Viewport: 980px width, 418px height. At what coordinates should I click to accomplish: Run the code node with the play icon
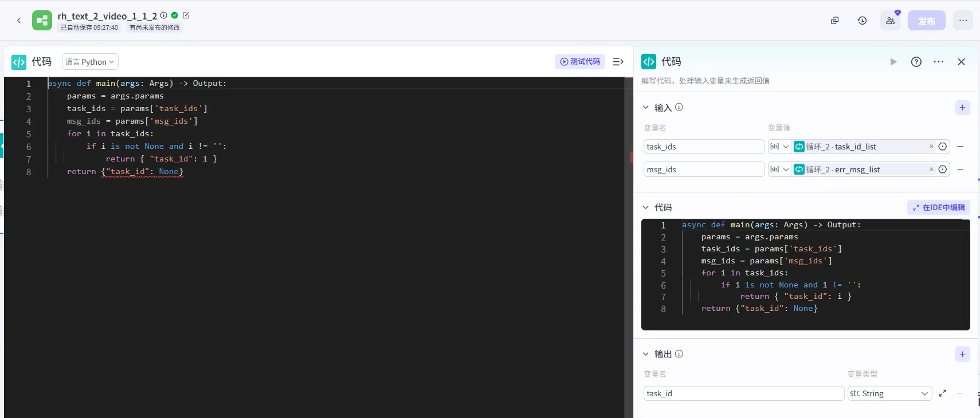click(x=893, y=62)
